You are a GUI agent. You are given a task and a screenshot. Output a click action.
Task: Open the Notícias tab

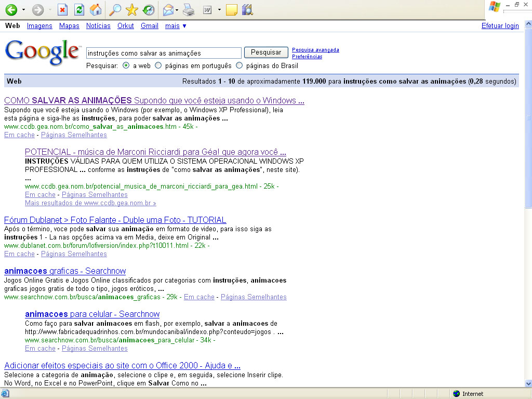point(98,25)
